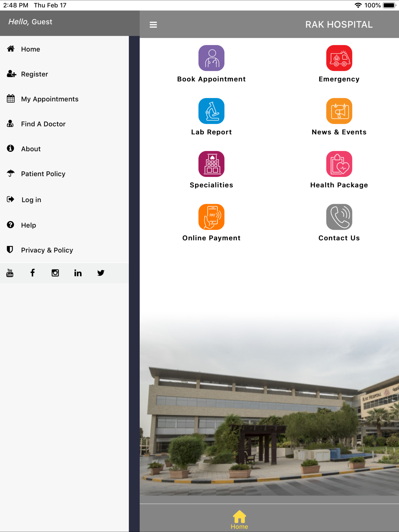
Task: Open the Book Appointment icon
Action: click(x=211, y=58)
